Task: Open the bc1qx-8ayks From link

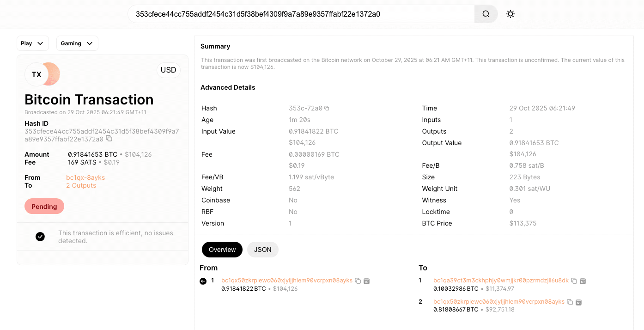Action: coord(85,177)
